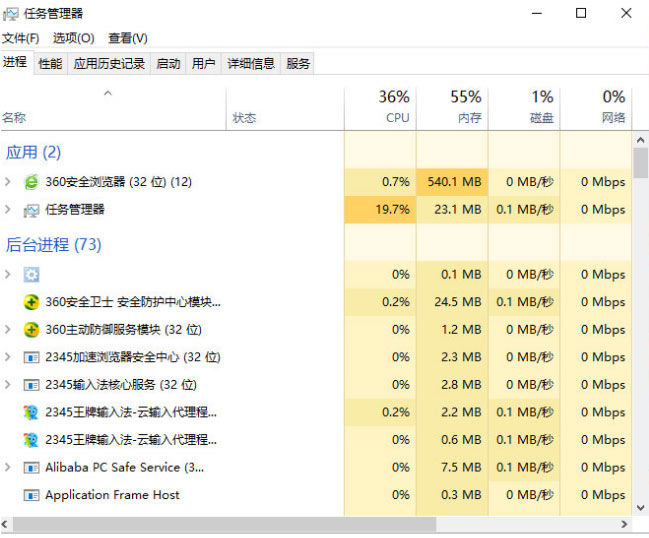Click the horizontal scrollbar right arrow
This screenshot has width=649, height=538.
tap(625, 524)
